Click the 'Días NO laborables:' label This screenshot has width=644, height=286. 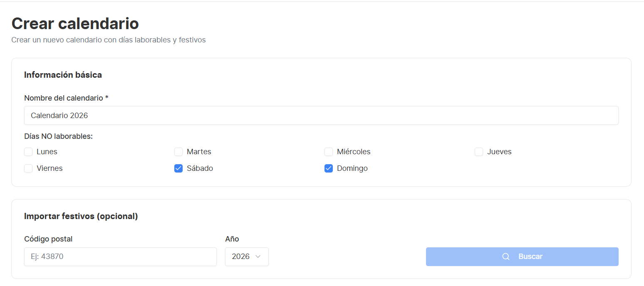[x=58, y=136]
